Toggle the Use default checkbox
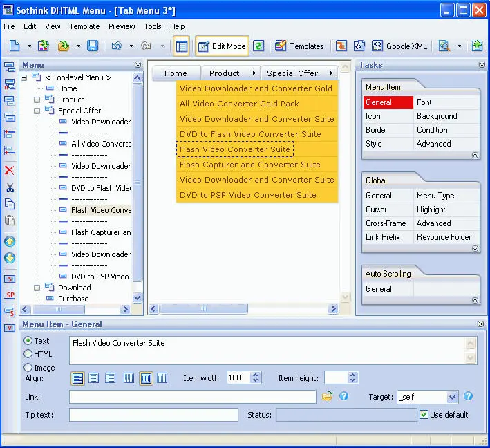490x448 pixels. coord(424,415)
